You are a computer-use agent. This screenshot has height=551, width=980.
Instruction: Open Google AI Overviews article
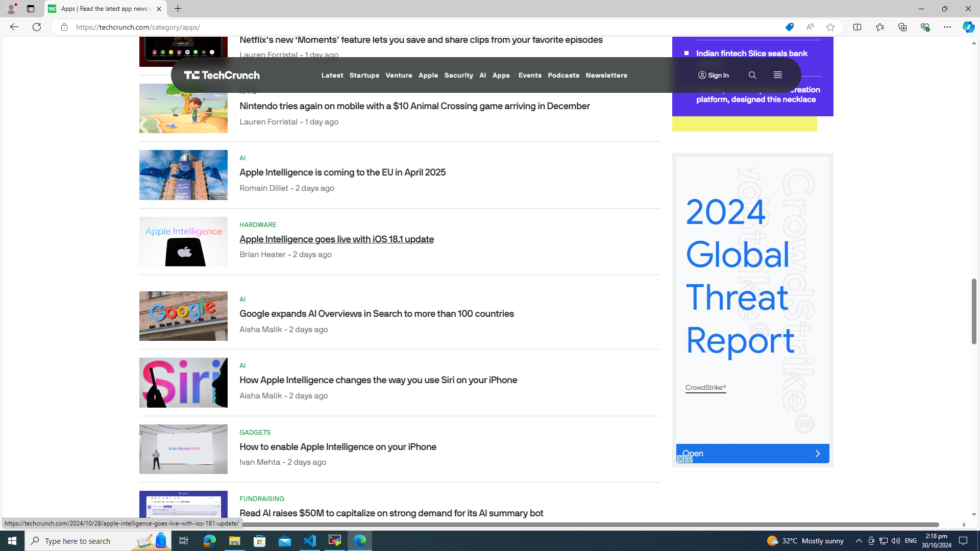coord(377,314)
